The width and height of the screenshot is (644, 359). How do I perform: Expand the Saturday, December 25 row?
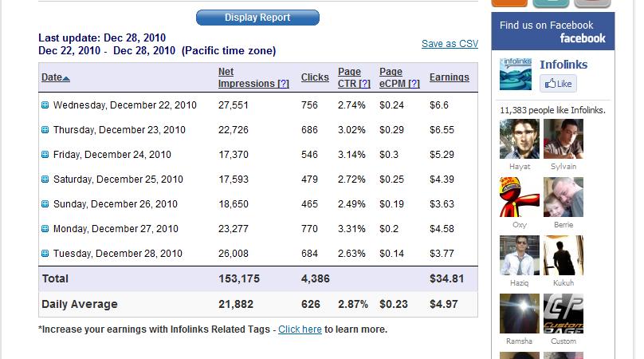point(45,179)
